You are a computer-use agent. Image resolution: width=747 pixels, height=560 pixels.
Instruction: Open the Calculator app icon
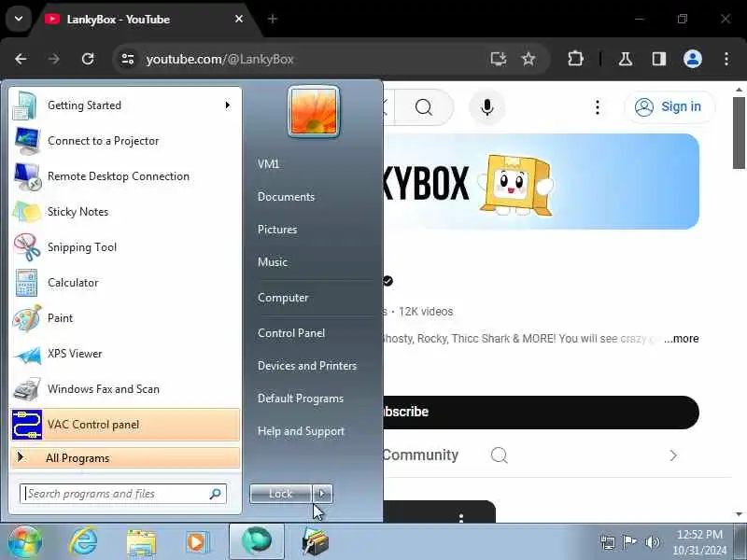coord(27,283)
